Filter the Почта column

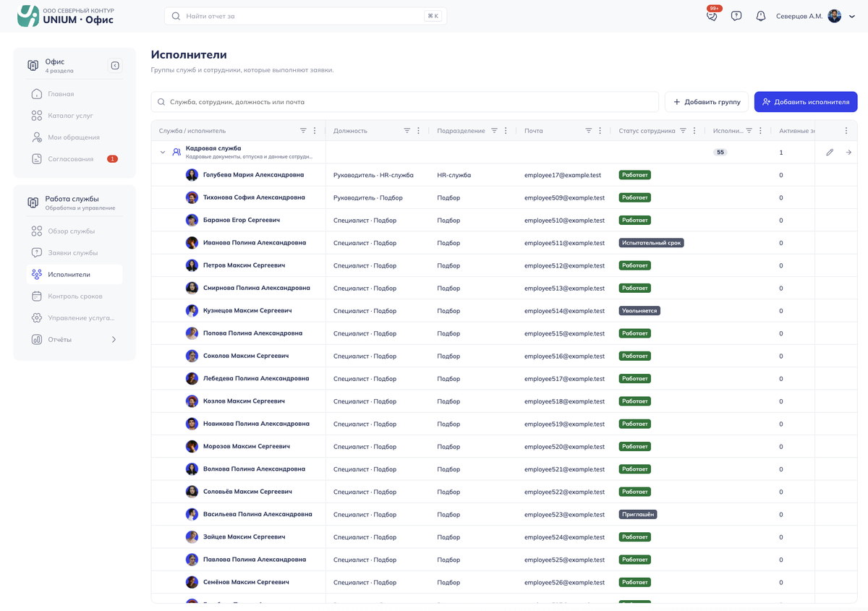pos(589,131)
